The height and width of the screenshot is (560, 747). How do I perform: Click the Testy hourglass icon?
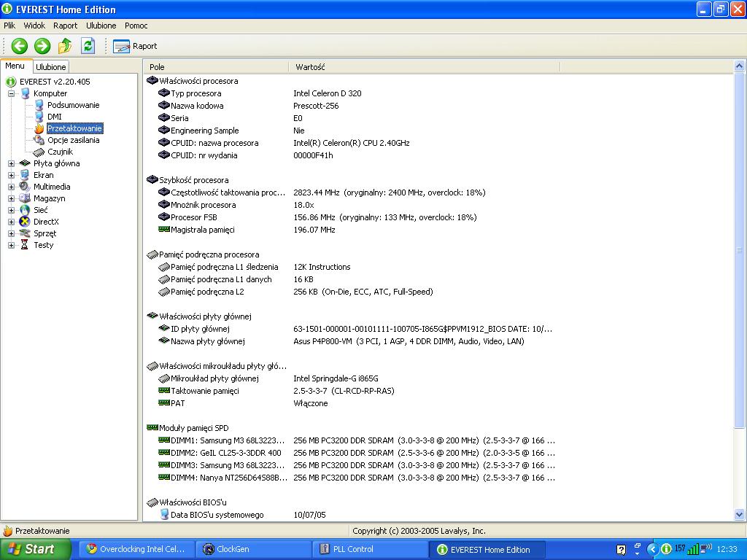[x=25, y=245]
